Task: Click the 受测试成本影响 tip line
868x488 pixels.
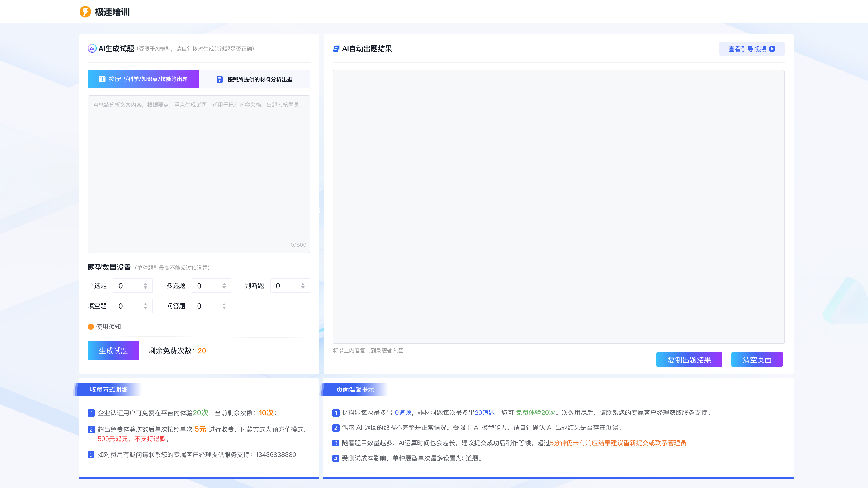Action: [413, 458]
